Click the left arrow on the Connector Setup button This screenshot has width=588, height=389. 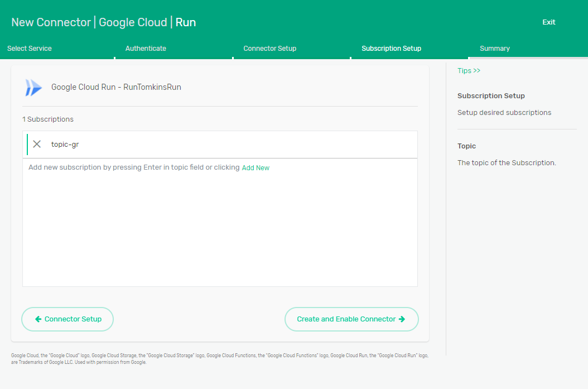(38, 319)
